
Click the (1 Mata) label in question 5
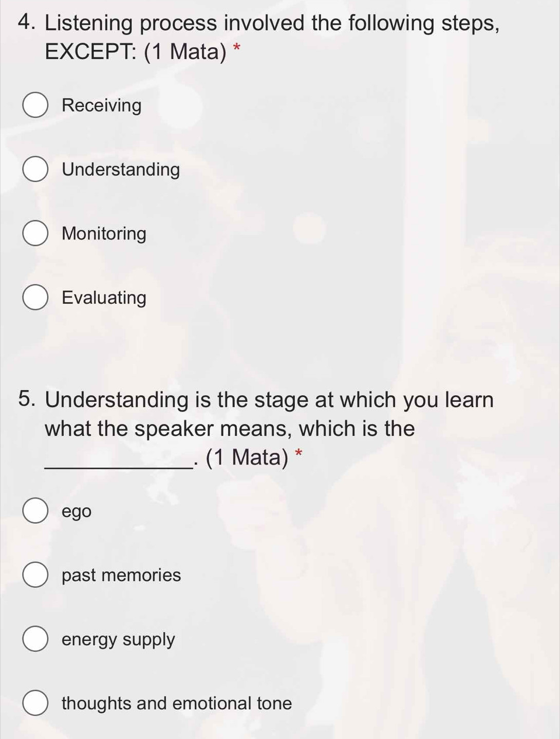coord(249,457)
